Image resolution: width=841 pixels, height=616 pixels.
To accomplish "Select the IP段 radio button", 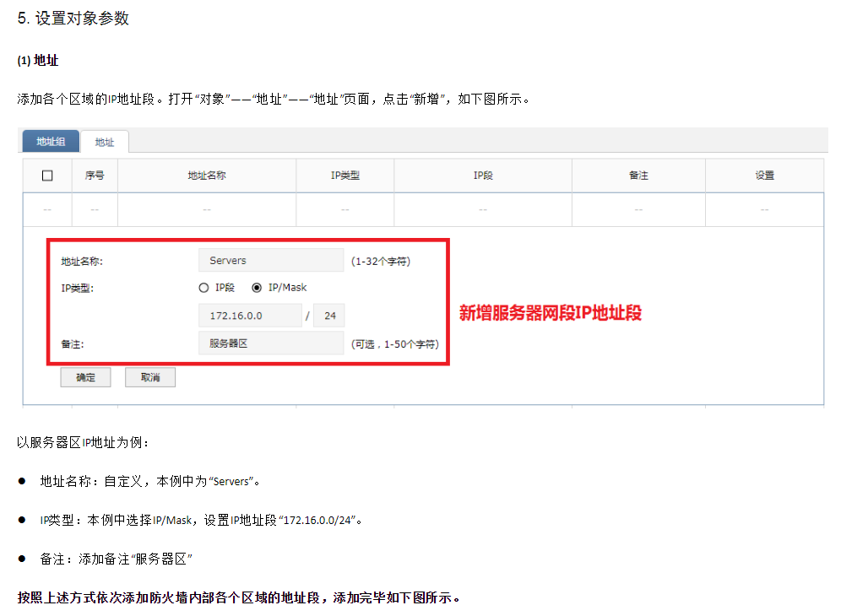I will point(203,288).
